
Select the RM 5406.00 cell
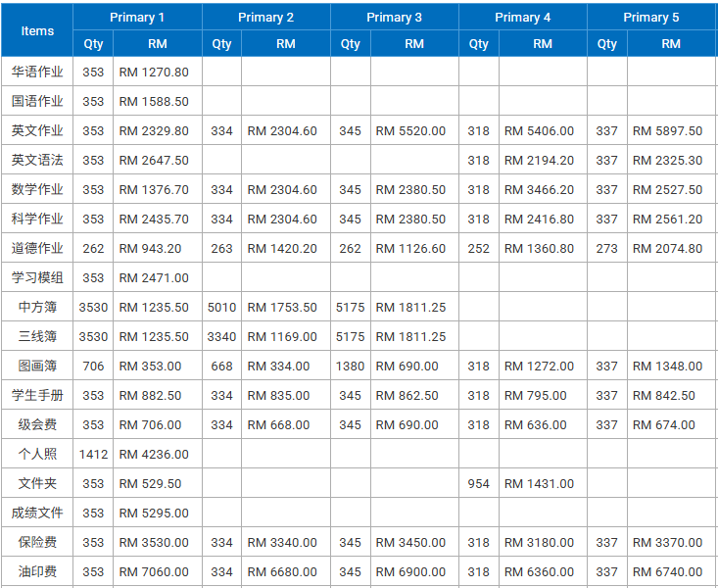coord(543,130)
